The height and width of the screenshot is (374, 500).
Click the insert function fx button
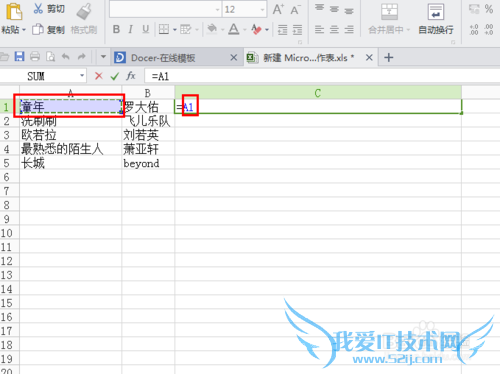click(131, 76)
